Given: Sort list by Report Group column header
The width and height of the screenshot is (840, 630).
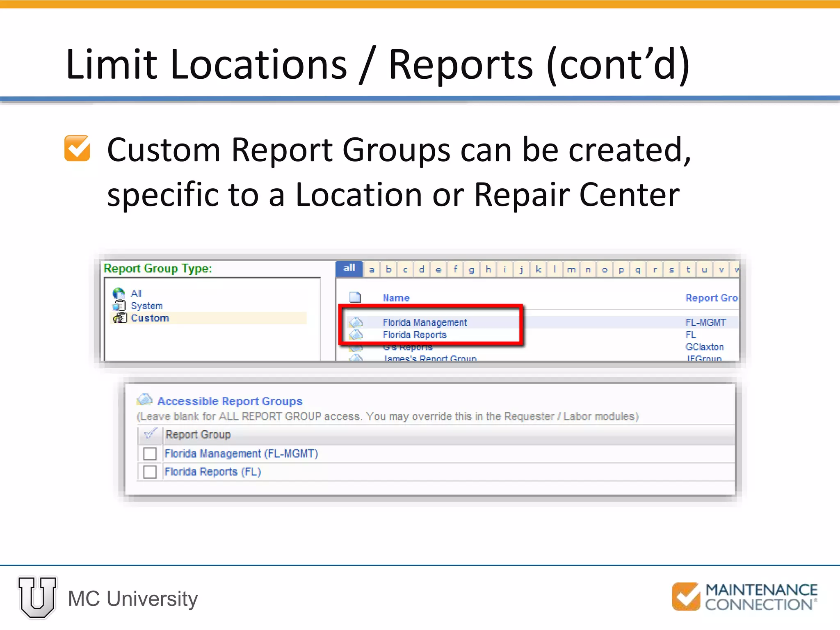Looking at the screenshot, I should pyautogui.click(x=712, y=298).
